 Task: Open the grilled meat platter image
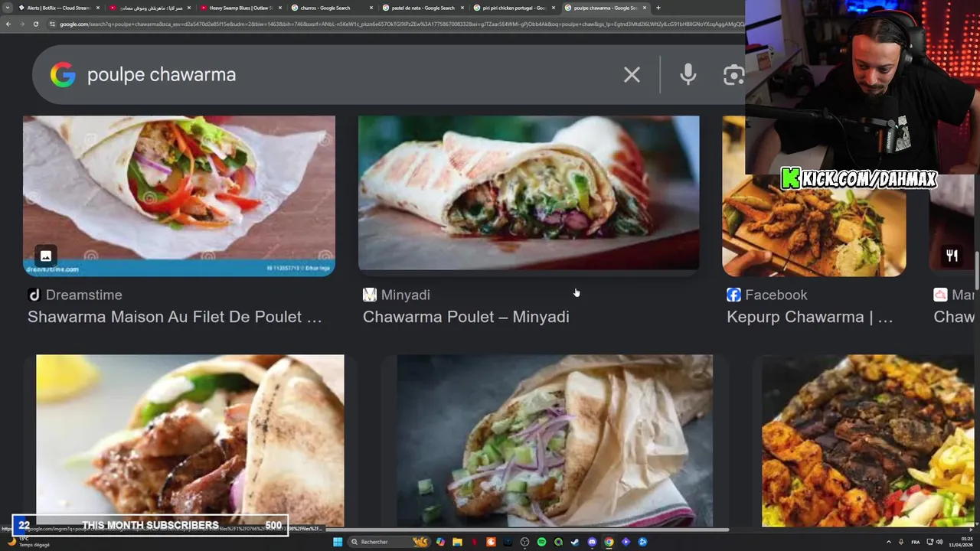[x=867, y=440]
